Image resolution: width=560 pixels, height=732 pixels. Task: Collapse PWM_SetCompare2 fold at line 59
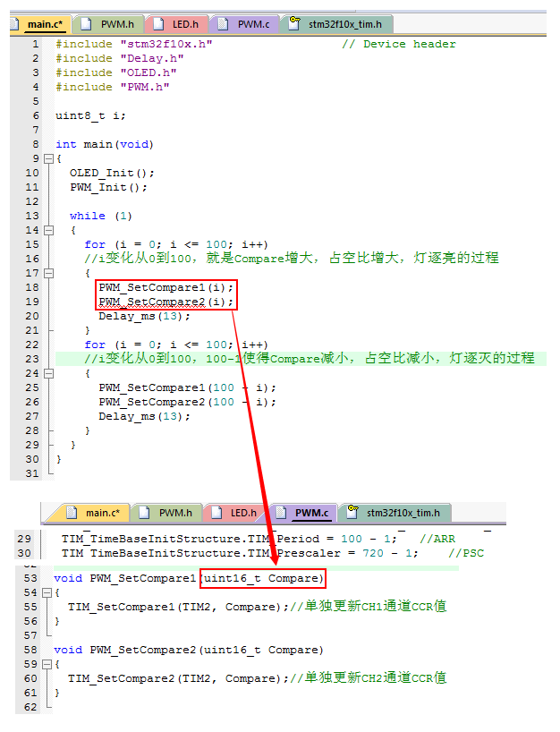coord(47,664)
